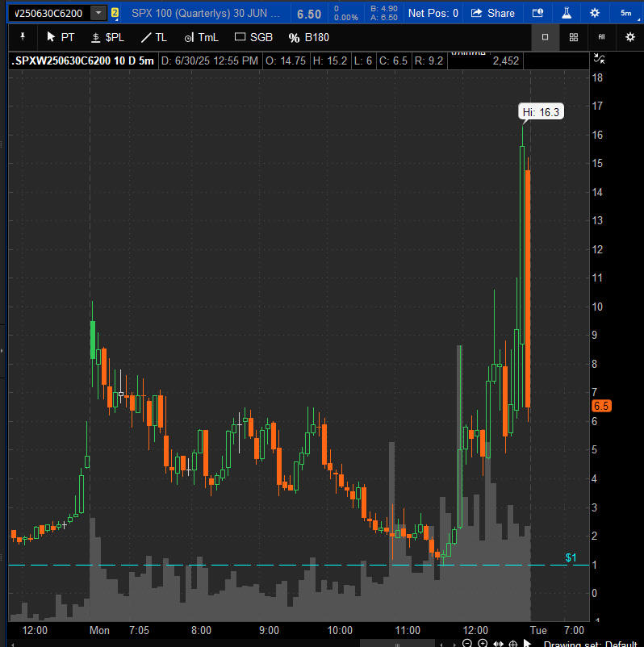Click the yellow linking number badge
644x647 pixels.
tap(115, 13)
